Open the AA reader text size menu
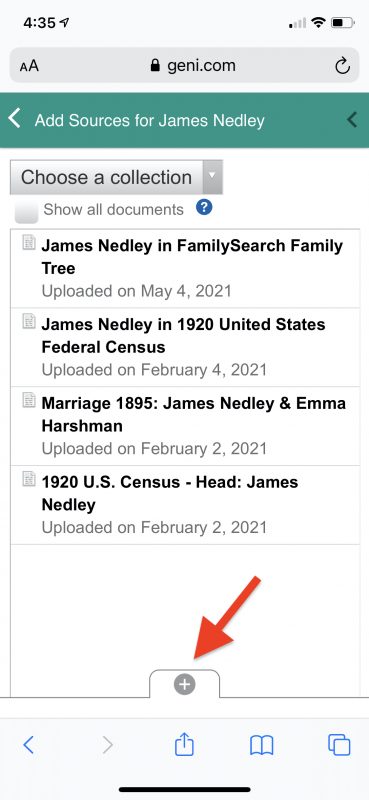 tap(29, 66)
